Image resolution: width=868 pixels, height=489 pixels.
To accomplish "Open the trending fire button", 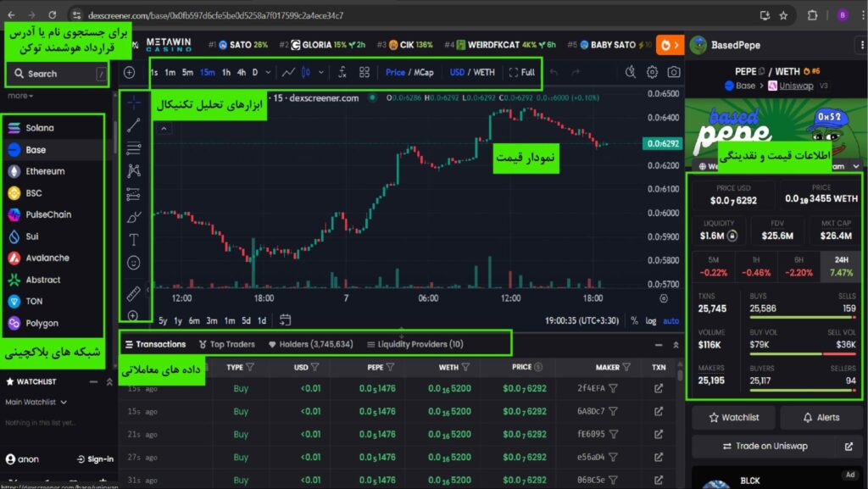I will tap(670, 45).
